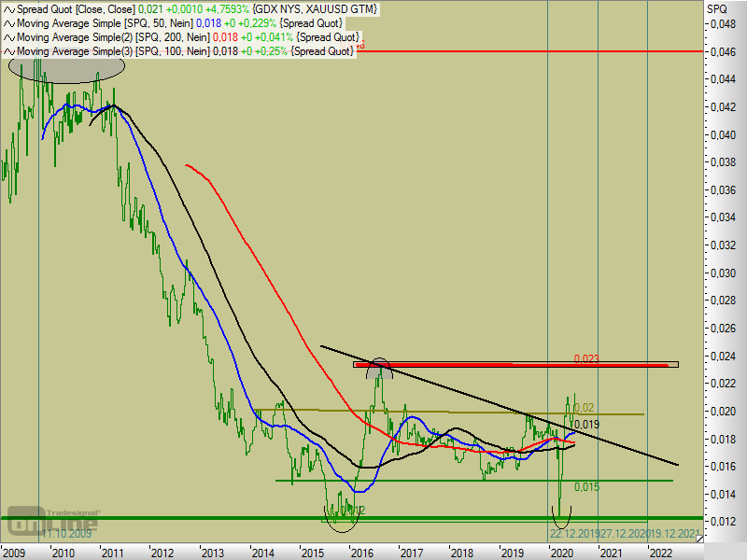Image resolution: width=747 pixels, height=560 pixels.
Task: Click the Moving Average Simple 50 legend icon
Action: click(9, 23)
